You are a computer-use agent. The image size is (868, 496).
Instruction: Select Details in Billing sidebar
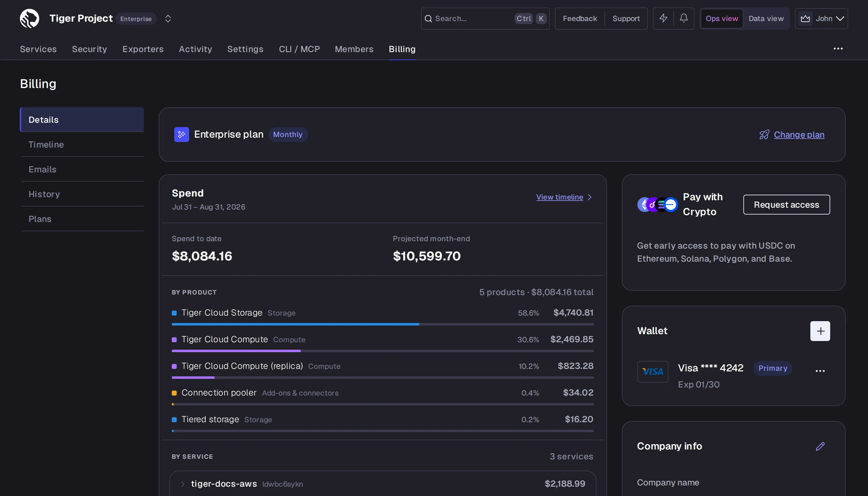click(x=82, y=120)
